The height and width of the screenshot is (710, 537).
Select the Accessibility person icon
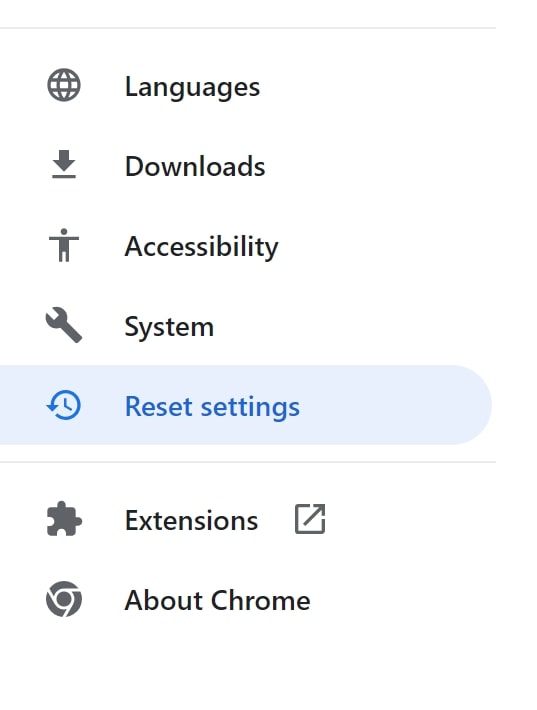click(x=64, y=245)
